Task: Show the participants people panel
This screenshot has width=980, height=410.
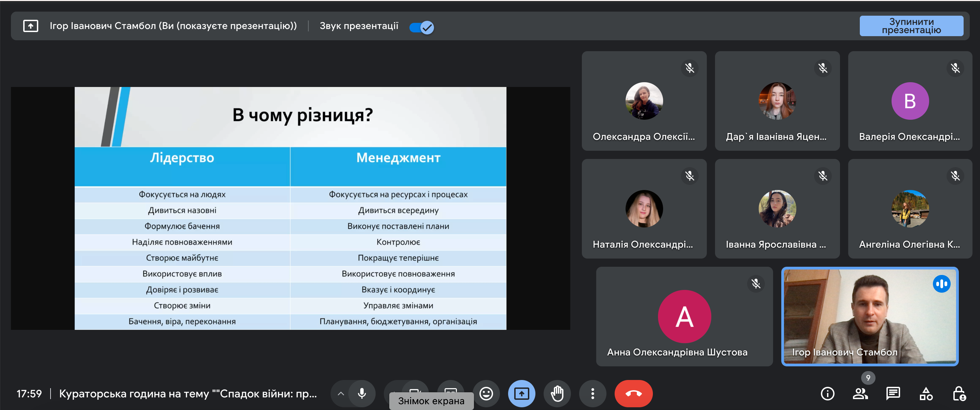Action: pos(860,393)
